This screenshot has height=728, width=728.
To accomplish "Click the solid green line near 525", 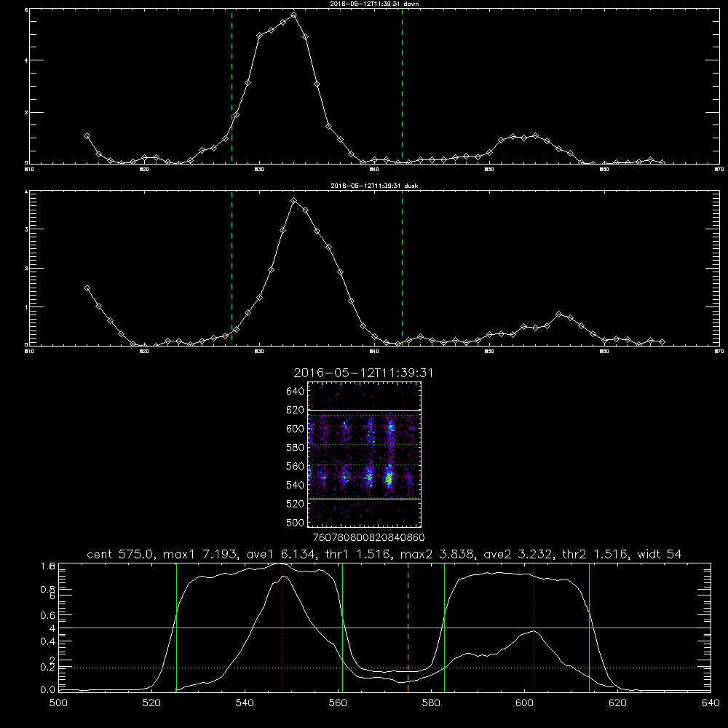I will coord(176,628).
